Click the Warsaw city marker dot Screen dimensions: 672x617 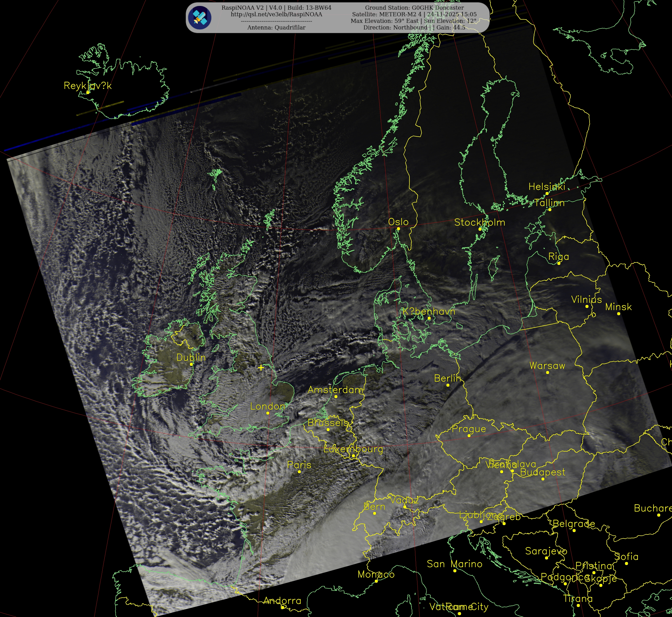(547, 372)
